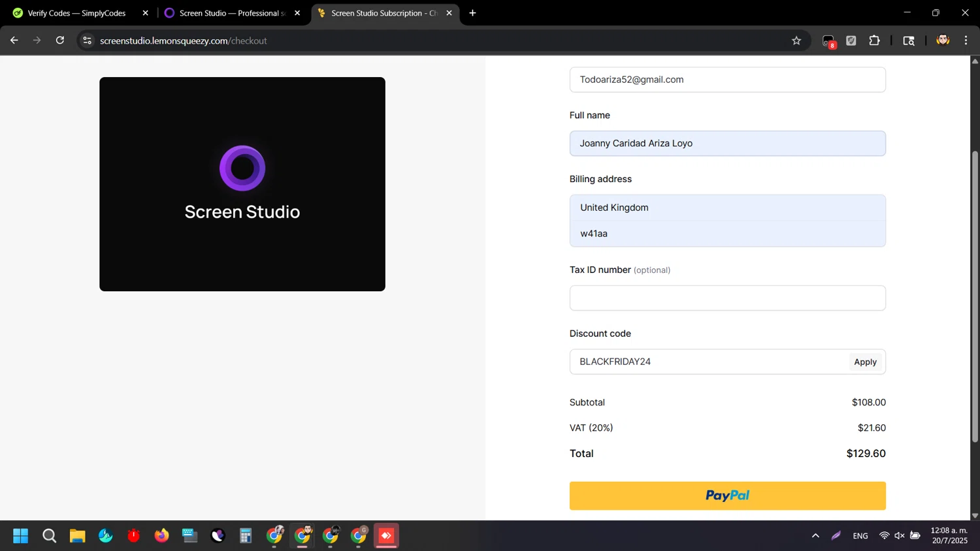980x551 pixels.
Task: Open the tab search icon in the toolbar
Action: 909,40
